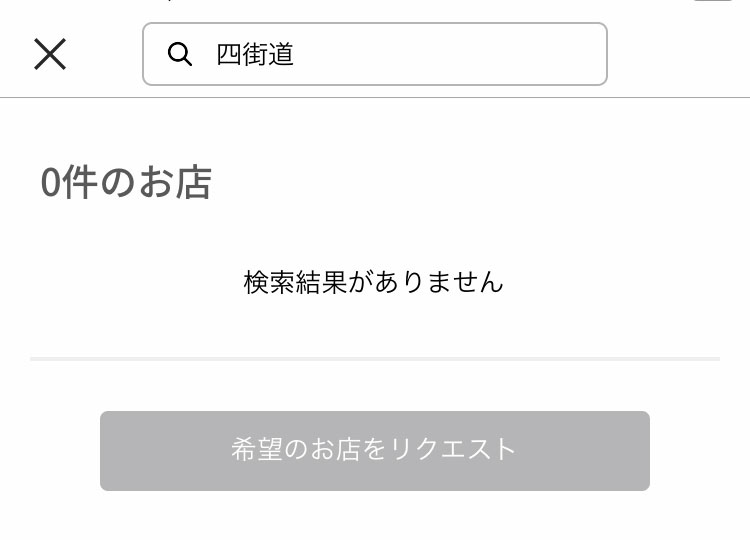Click the 検索結果がありません message

point(374,282)
